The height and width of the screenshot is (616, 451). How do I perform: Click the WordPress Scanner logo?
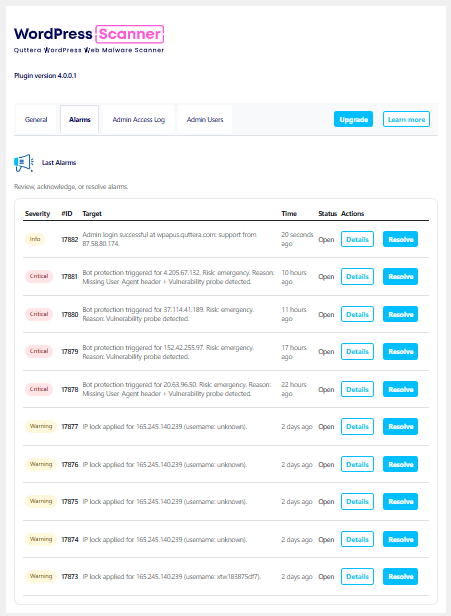[x=89, y=39]
